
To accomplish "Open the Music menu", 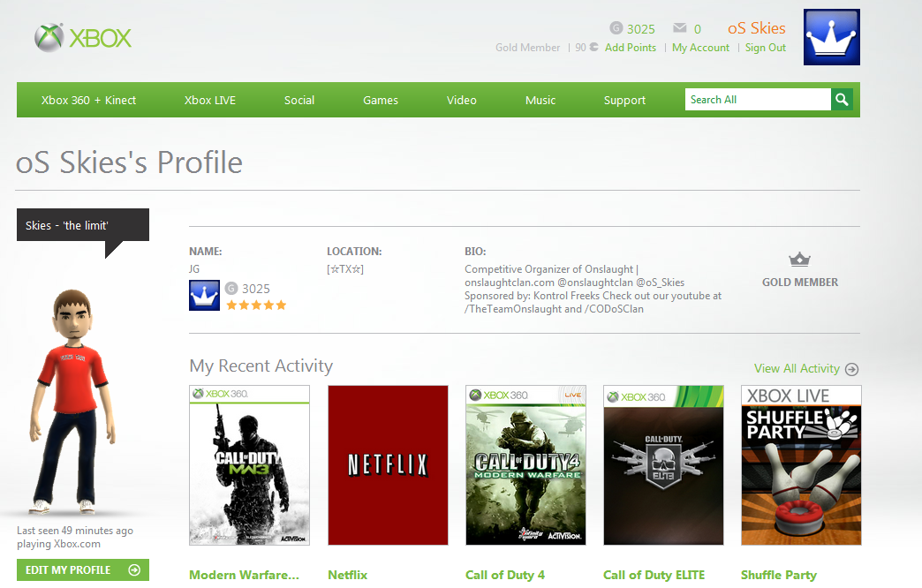I will pos(540,100).
